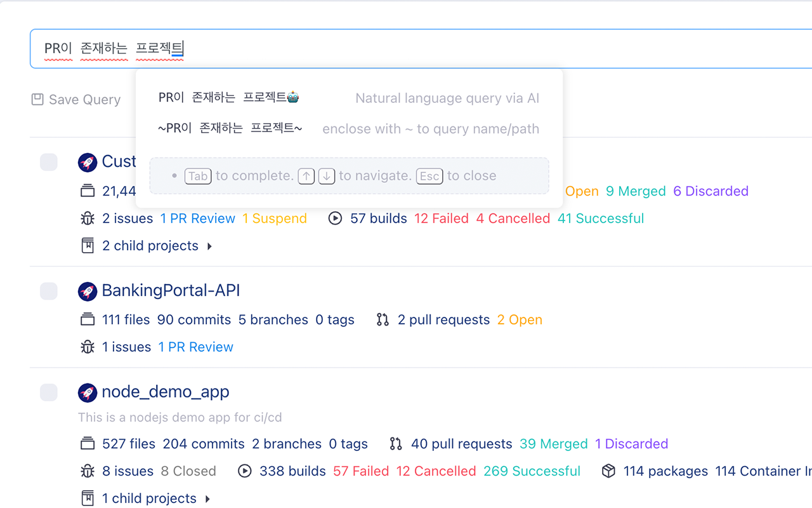This screenshot has width=812, height=508.
Task: Expand the 2 child projects arrow
Action: pyautogui.click(x=210, y=246)
